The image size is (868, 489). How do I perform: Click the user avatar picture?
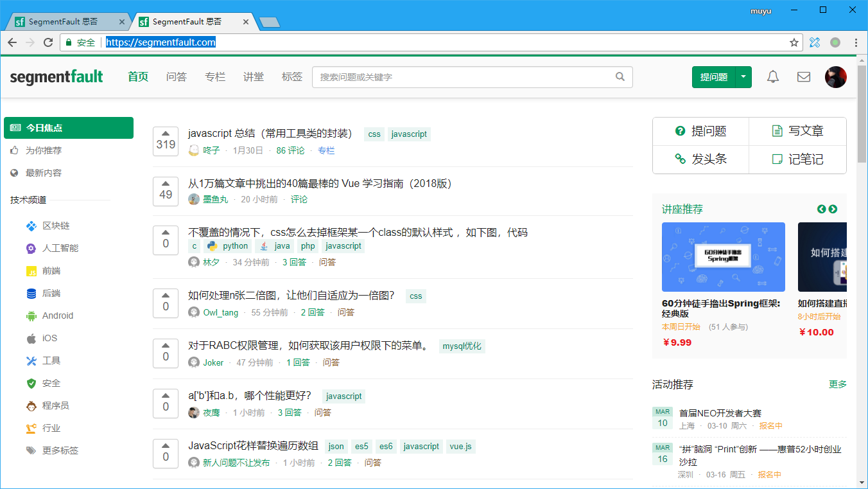click(835, 77)
